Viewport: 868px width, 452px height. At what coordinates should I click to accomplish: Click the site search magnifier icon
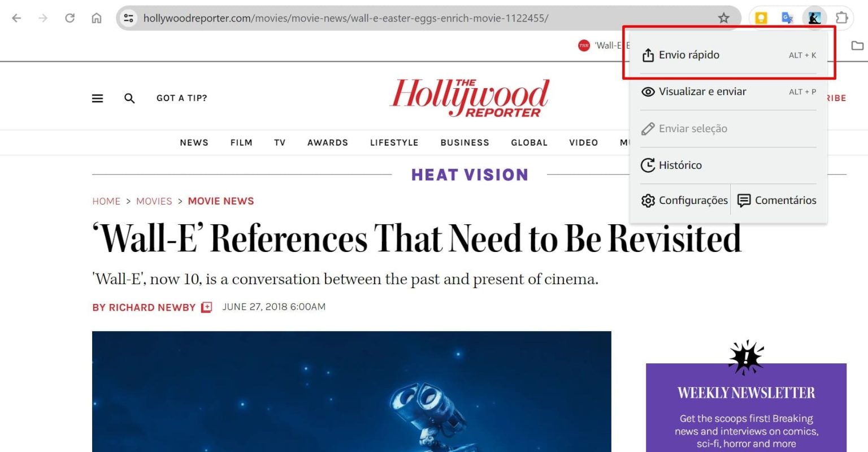pos(129,98)
